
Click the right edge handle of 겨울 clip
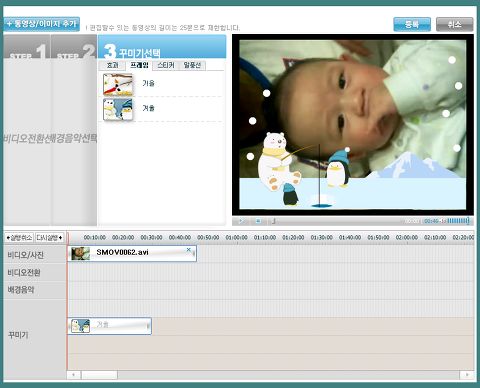point(148,327)
